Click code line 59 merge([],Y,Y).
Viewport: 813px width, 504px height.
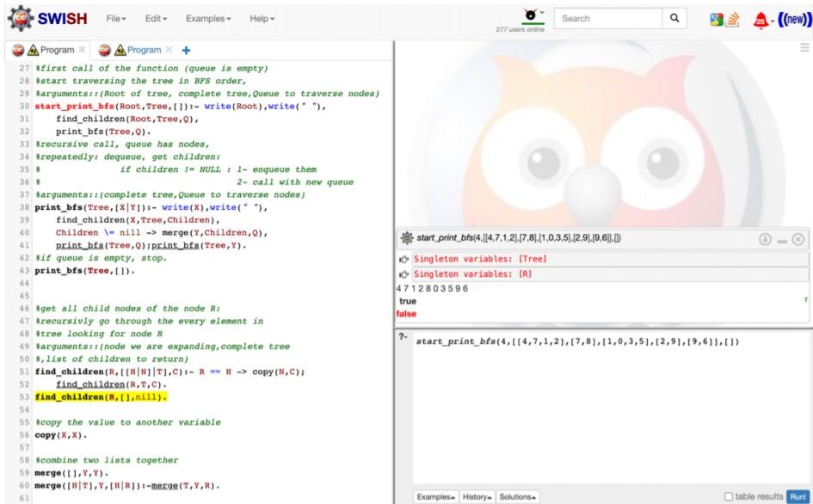pyautogui.click(x=71, y=473)
